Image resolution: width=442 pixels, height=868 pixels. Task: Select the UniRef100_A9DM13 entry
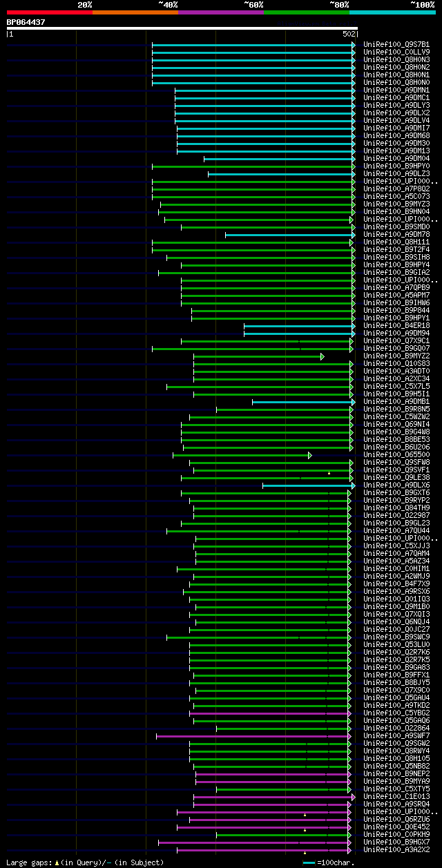396,151
